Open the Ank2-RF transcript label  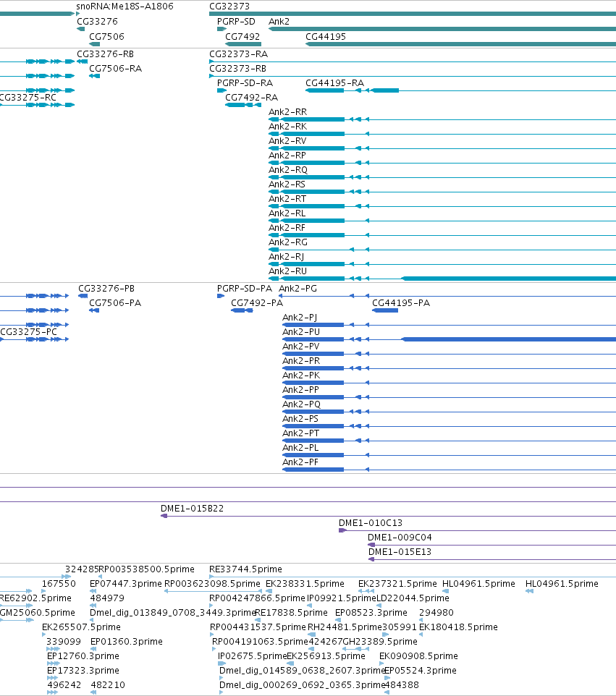pos(287,228)
